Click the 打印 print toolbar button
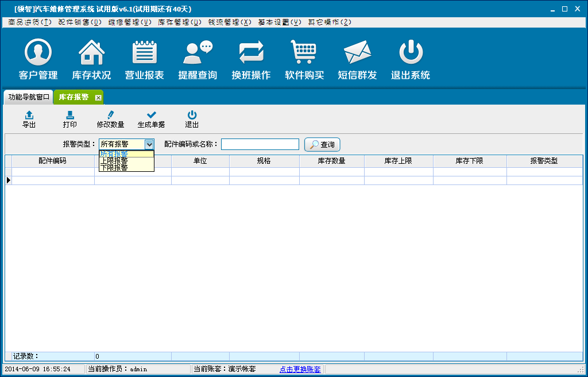Viewport: 588px width, 377px height. point(69,120)
